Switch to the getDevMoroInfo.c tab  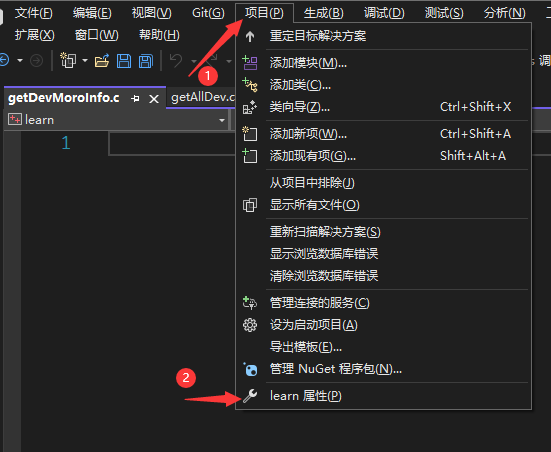(x=64, y=98)
